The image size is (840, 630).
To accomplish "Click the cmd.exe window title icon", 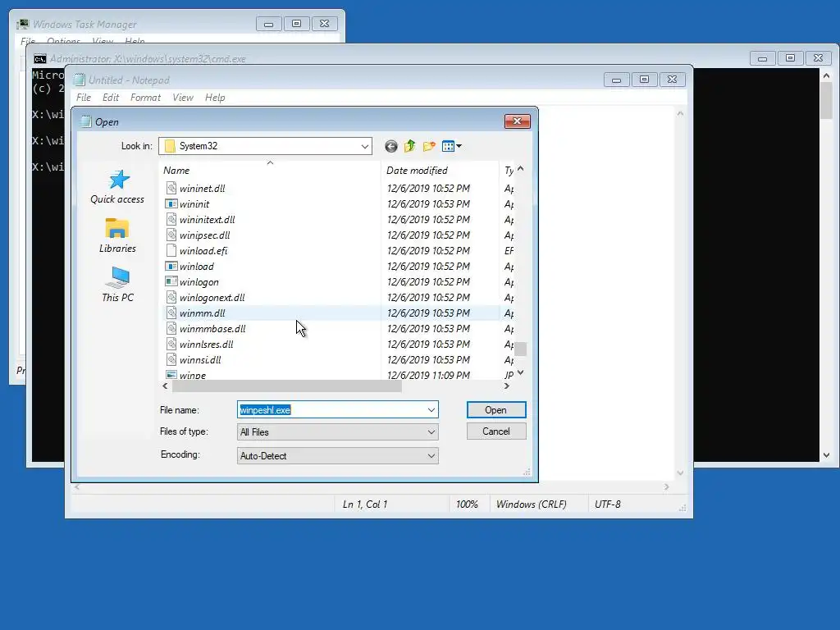I will click(40, 59).
